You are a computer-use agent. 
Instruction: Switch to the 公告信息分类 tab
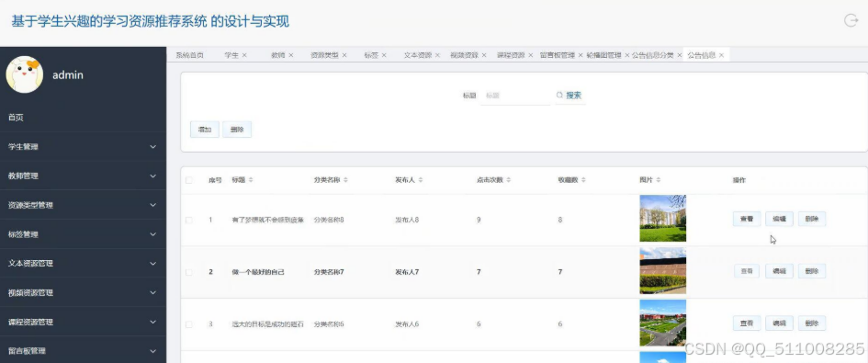tap(653, 55)
